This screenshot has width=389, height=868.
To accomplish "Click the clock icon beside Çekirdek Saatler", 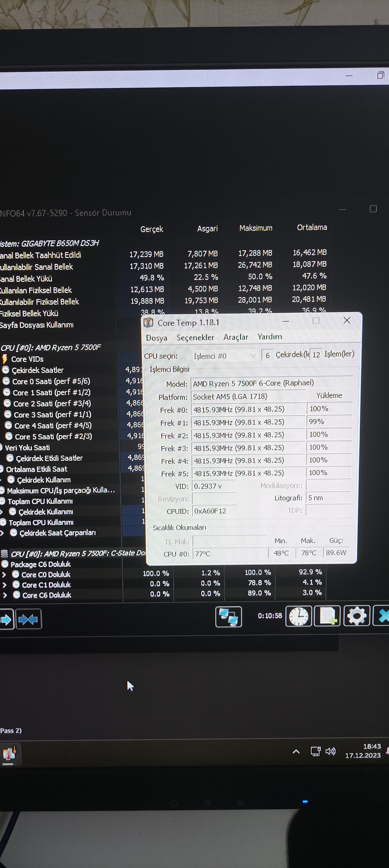I will click(x=5, y=370).
